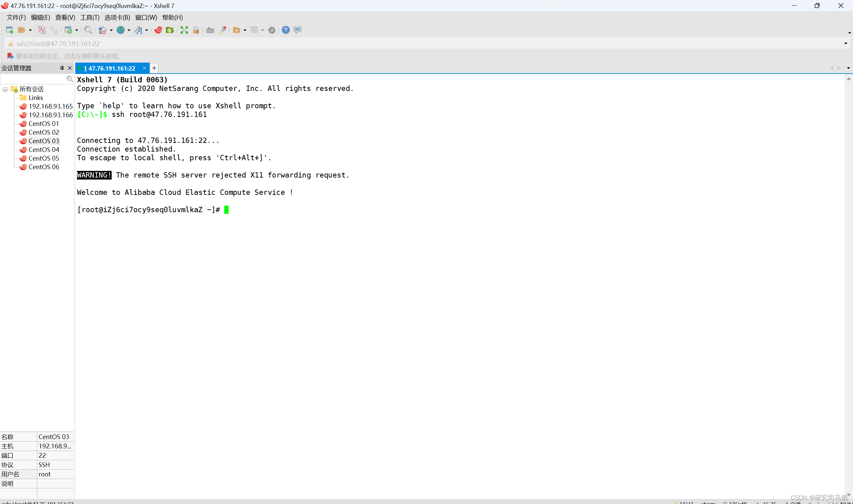Viewport: 853px width, 504px height.
Task: Open the 帮助(H) menu
Action: click(x=172, y=17)
